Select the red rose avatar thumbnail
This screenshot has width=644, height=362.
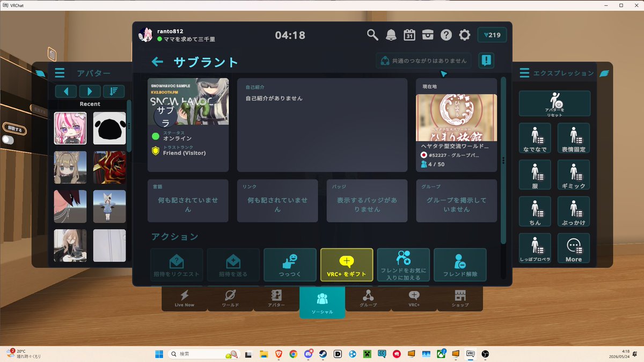pos(109,167)
